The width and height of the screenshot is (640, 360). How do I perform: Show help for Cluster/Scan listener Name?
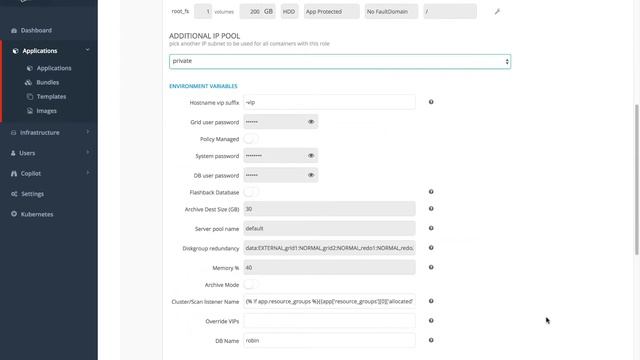pyautogui.click(x=431, y=301)
